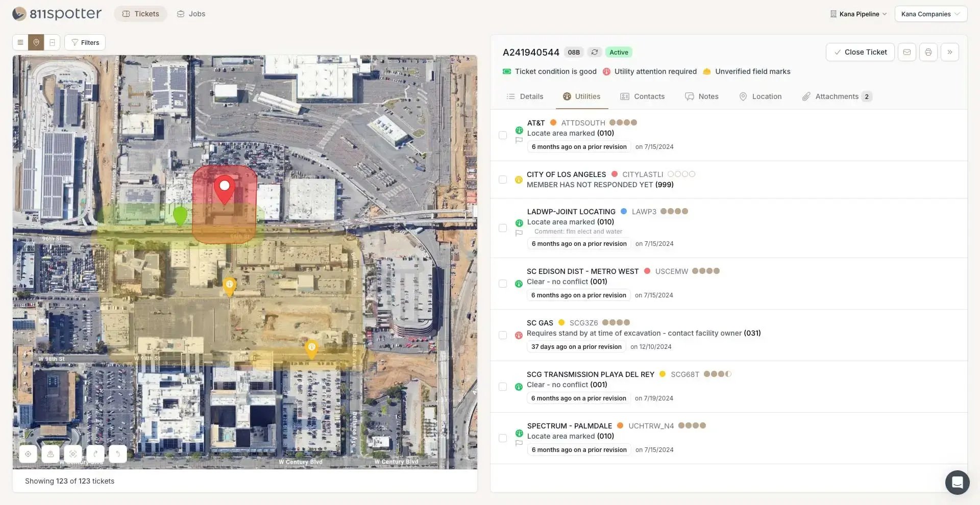Click LADWP prior revision badge
This screenshot has height=505, width=980.
coord(579,244)
